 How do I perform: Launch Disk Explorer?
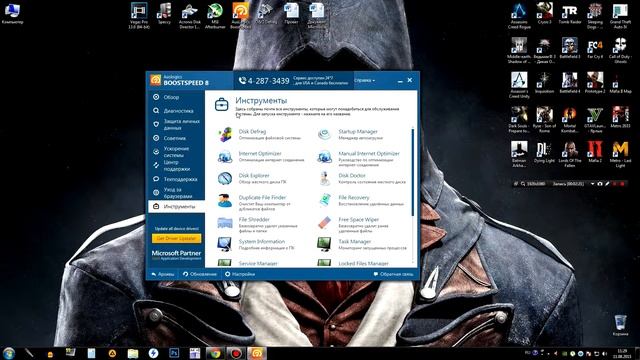click(254, 176)
